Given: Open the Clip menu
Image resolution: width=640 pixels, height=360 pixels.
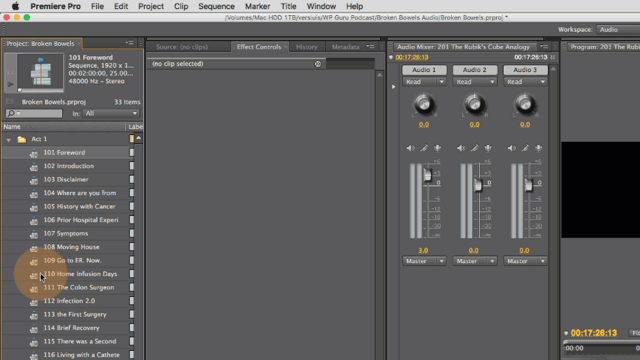Looking at the screenshot, I should click(181, 6).
